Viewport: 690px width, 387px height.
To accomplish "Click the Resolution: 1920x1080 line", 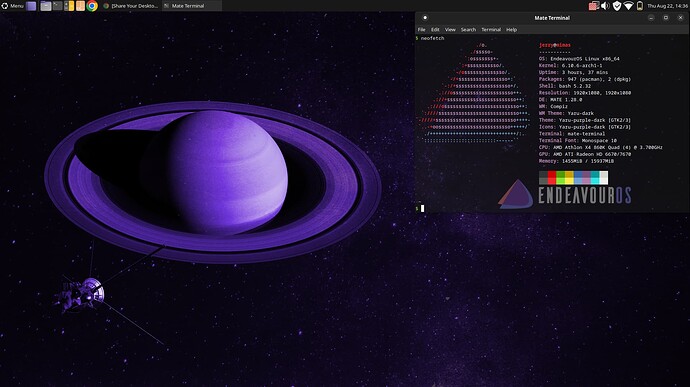I will 585,93.
